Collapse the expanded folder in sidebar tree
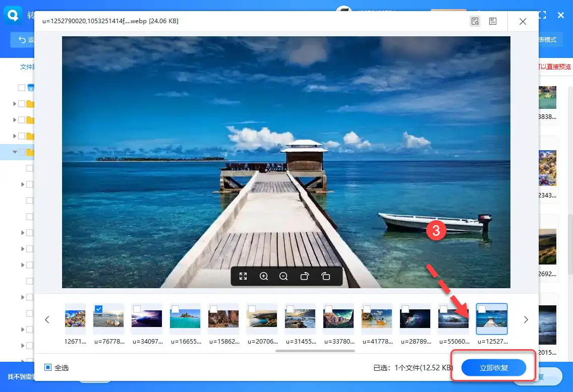 click(x=15, y=152)
